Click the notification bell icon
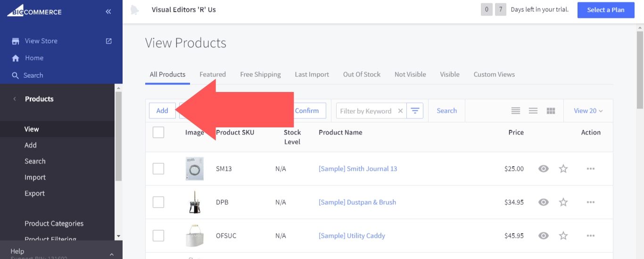 pyautogui.click(x=134, y=10)
